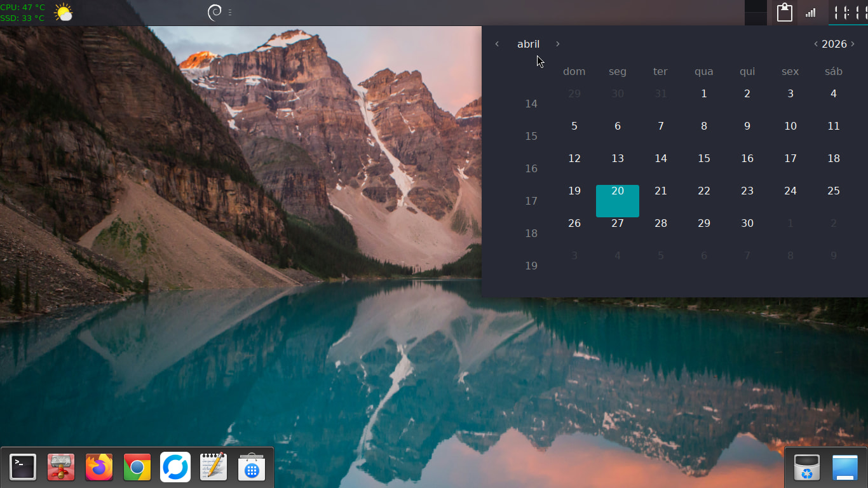Open the notepad text editor icon

pos(214,468)
